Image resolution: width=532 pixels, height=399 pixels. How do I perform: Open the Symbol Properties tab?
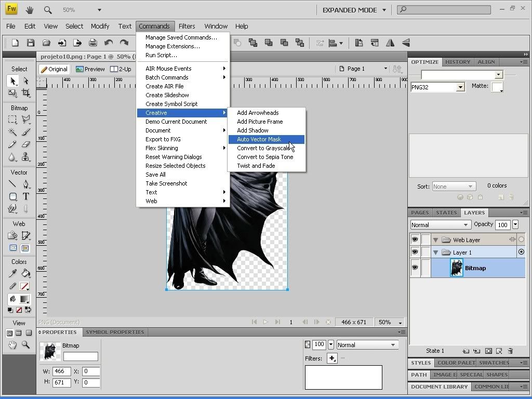[x=115, y=332]
